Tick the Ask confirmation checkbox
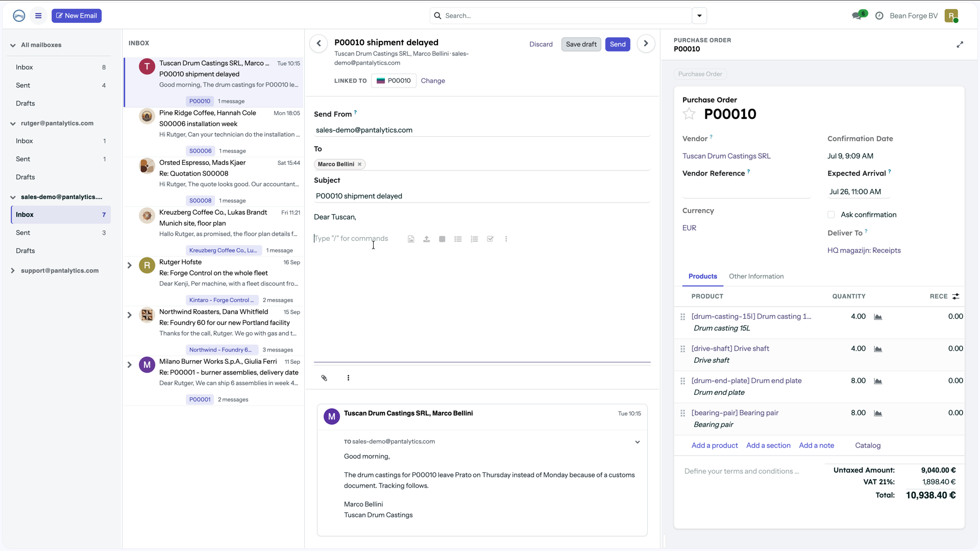 (831, 215)
